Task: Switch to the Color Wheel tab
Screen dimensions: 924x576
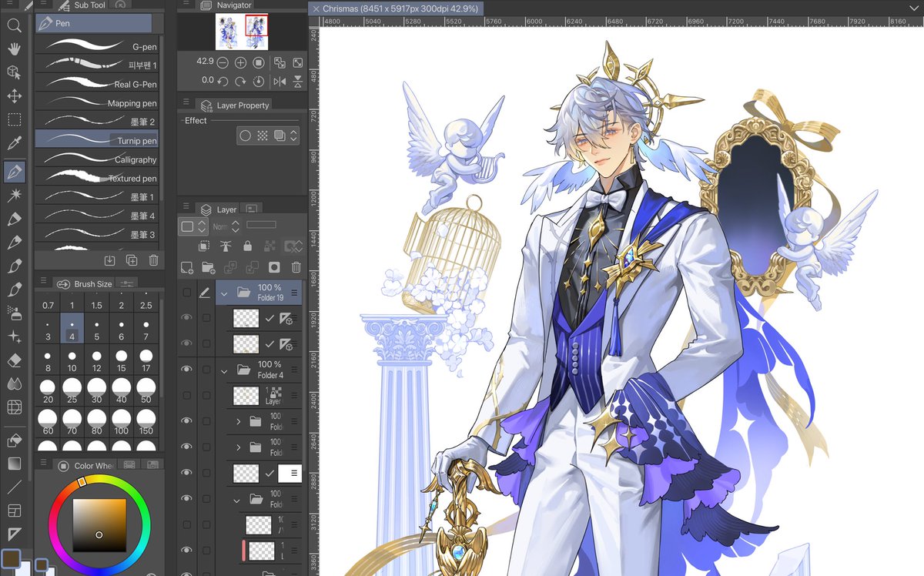Action: coord(85,466)
